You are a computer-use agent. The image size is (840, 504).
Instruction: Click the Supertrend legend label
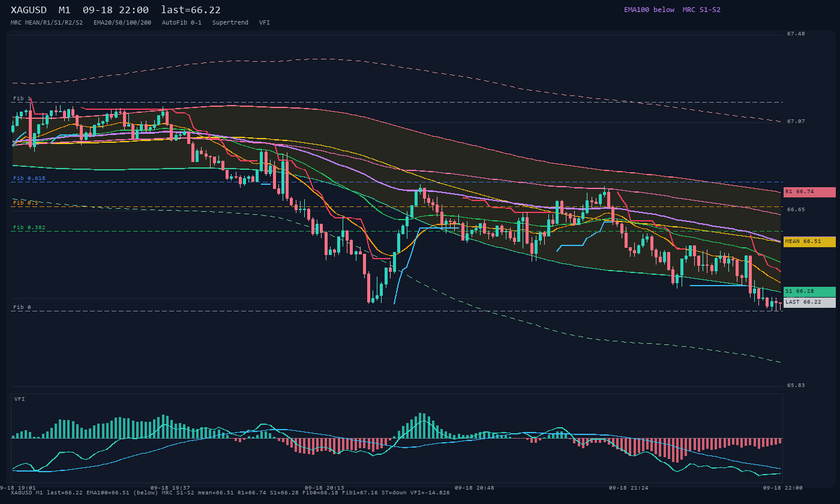[x=230, y=22]
